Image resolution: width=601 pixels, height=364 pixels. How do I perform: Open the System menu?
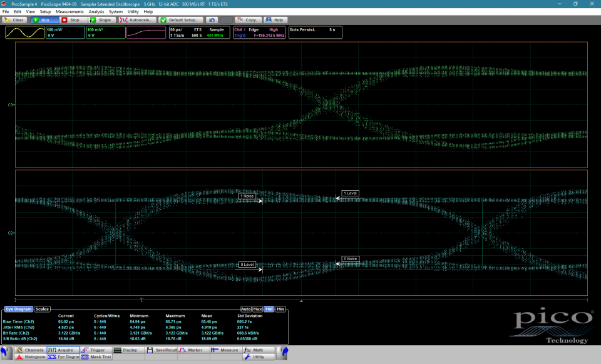click(116, 12)
